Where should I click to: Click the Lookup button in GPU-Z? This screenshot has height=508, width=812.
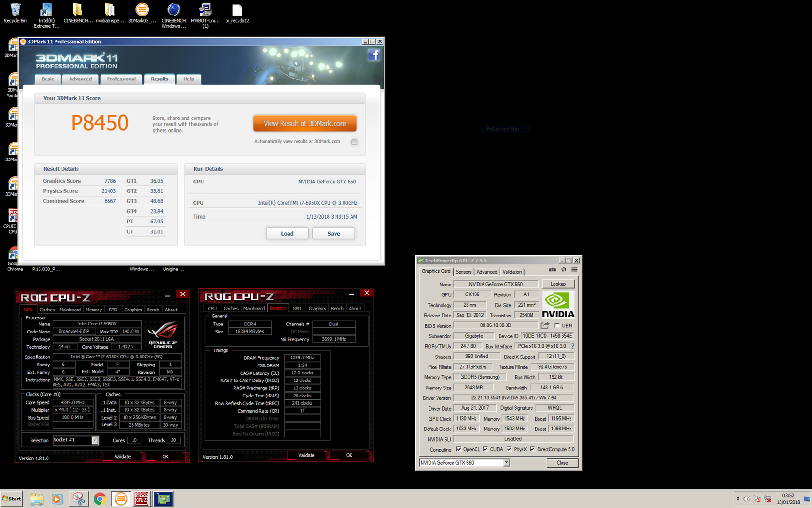click(558, 284)
